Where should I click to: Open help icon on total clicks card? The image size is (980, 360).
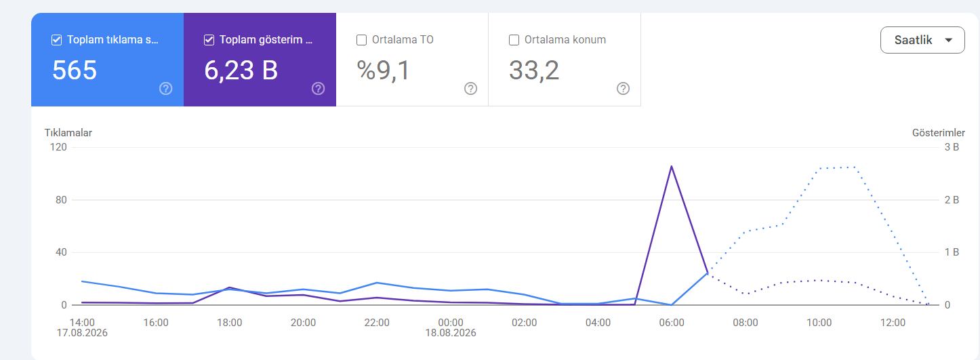(166, 89)
